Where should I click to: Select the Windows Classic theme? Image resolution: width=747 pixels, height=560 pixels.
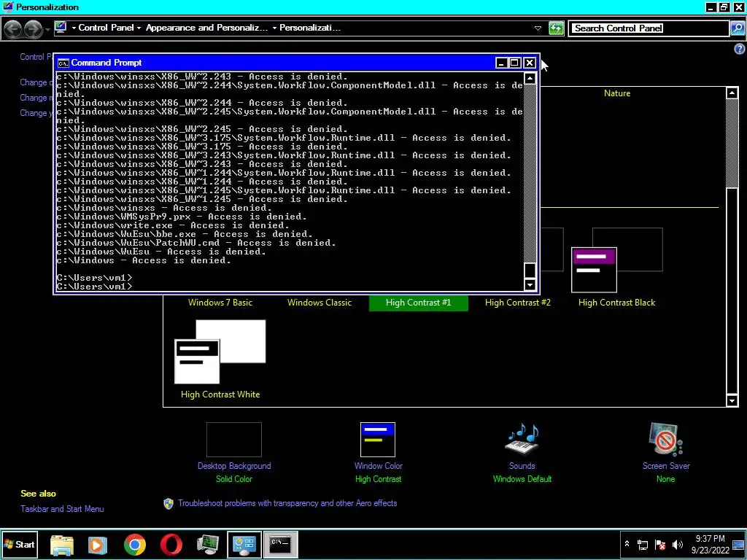[x=320, y=303]
